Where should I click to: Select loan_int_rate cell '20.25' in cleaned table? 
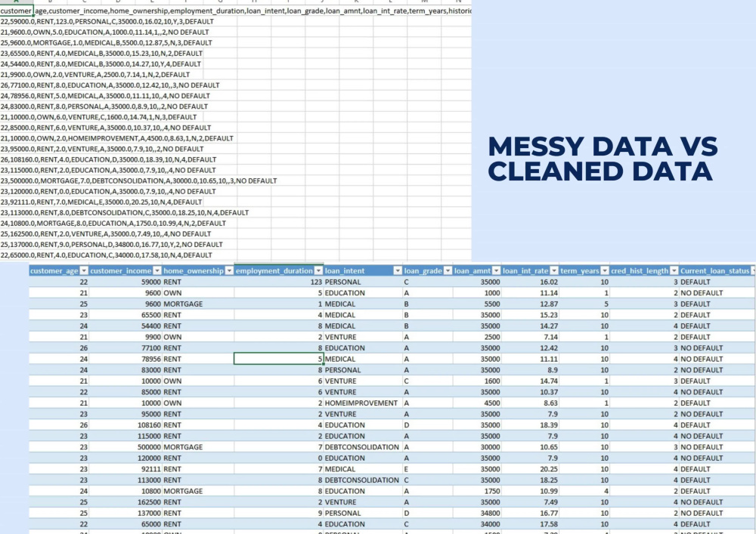point(531,469)
